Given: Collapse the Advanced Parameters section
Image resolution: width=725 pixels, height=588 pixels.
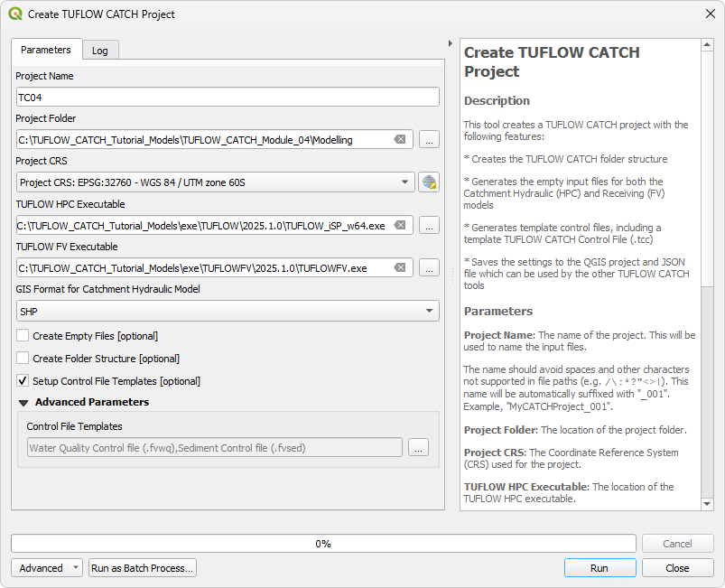Looking at the screenshot, I should [x=24, y=403].
